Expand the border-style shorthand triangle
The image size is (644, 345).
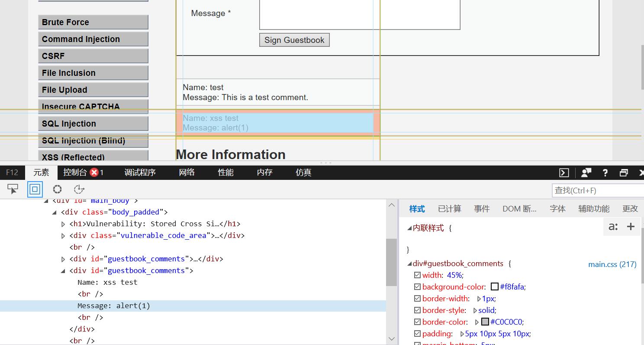click(x=475, y=310)
